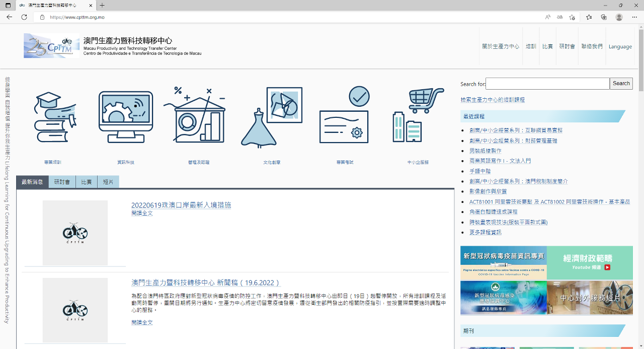The width and height of the screenshot is (644, 349).
Task: Add this page to favorites star icon
Action: tap(572, 17)
